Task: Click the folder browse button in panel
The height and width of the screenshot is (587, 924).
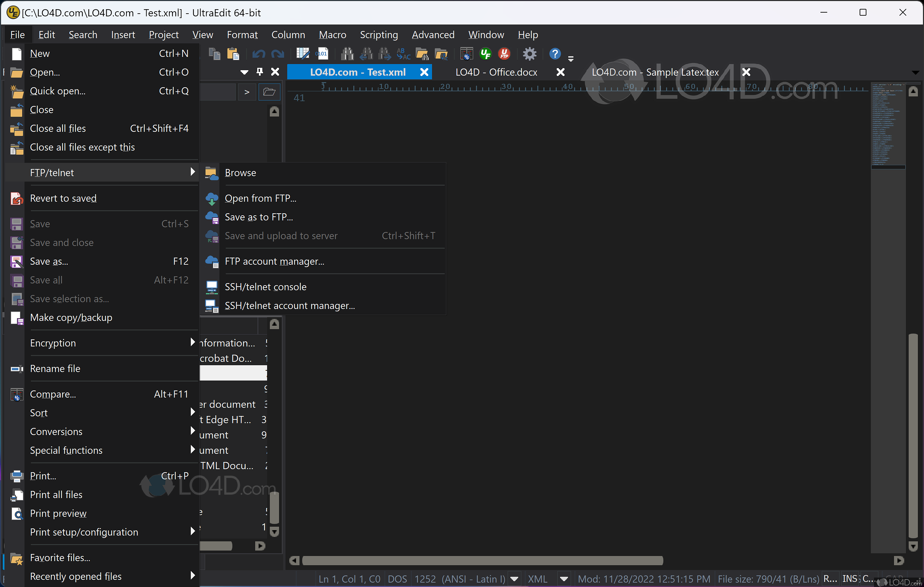Action: click(x=269, y=92)
